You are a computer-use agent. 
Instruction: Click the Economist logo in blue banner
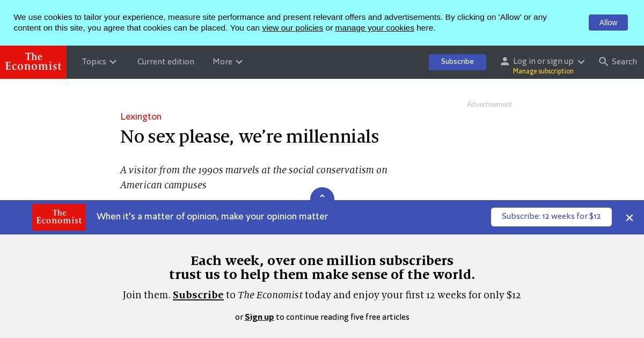point(59,217)
